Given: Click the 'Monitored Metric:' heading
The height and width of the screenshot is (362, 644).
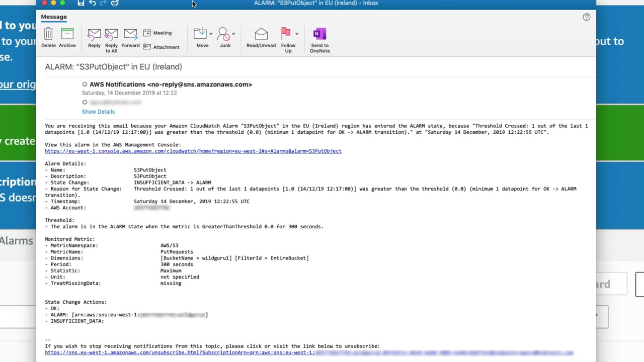Looking at the screenshot, I should (70, 239).
